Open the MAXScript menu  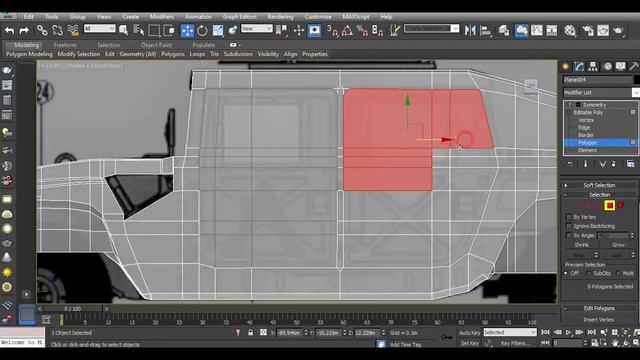coord(356,17)
